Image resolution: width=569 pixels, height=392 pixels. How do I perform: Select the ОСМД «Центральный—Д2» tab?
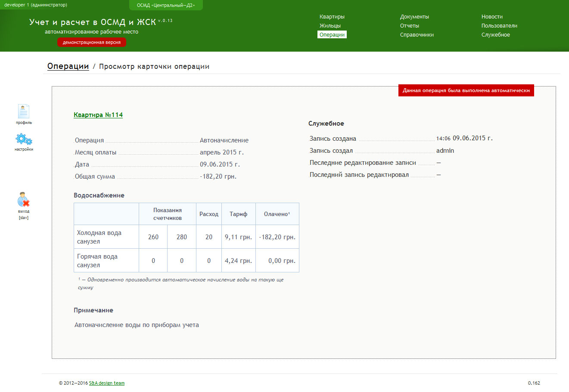[166, 5]
